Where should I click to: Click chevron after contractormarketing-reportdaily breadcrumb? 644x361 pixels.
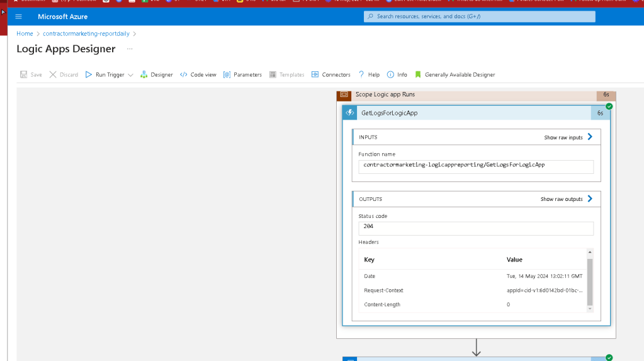tap(134, 34)
